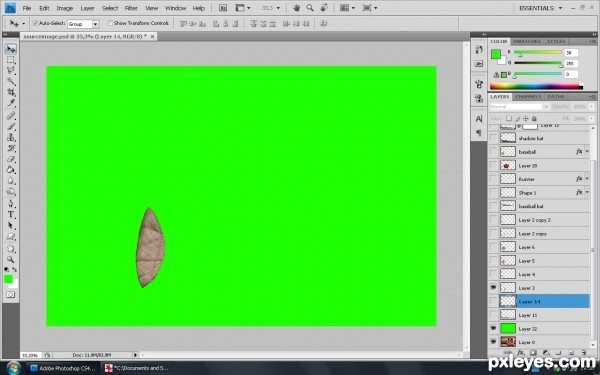Click the foreground green color swatch in toolbox
The image size is (600, 375).
click(x=8, y=279)
